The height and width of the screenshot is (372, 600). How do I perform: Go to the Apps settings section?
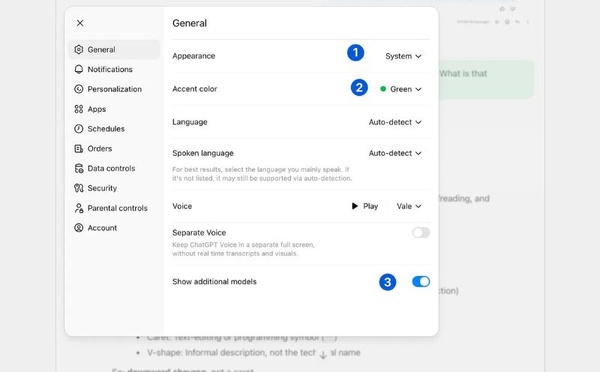click(x=114, y=109)
